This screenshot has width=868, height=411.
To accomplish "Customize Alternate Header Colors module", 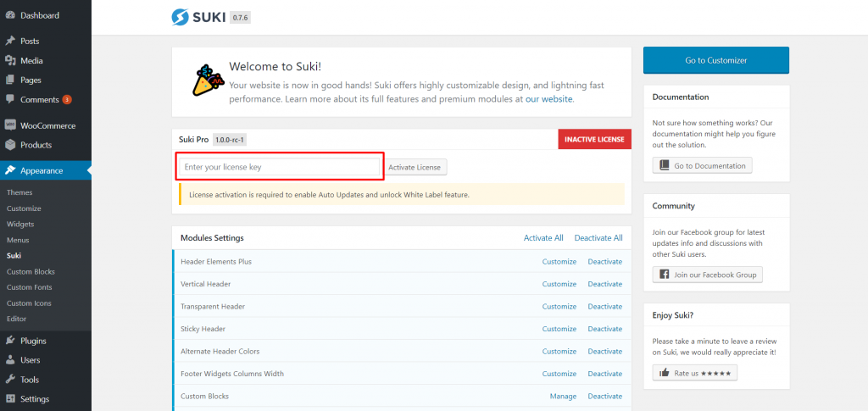I will 559,352.
